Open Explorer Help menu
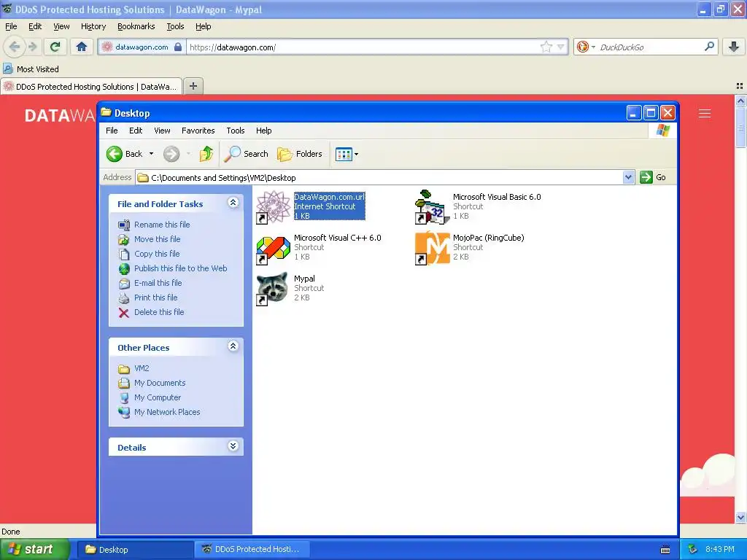This screenshot has width=747, height=560. [263, 131]
